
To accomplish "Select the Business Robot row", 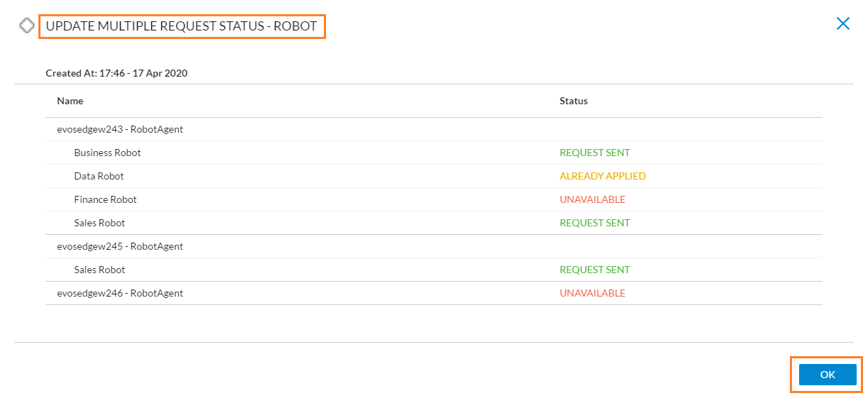I will point(434,153).
